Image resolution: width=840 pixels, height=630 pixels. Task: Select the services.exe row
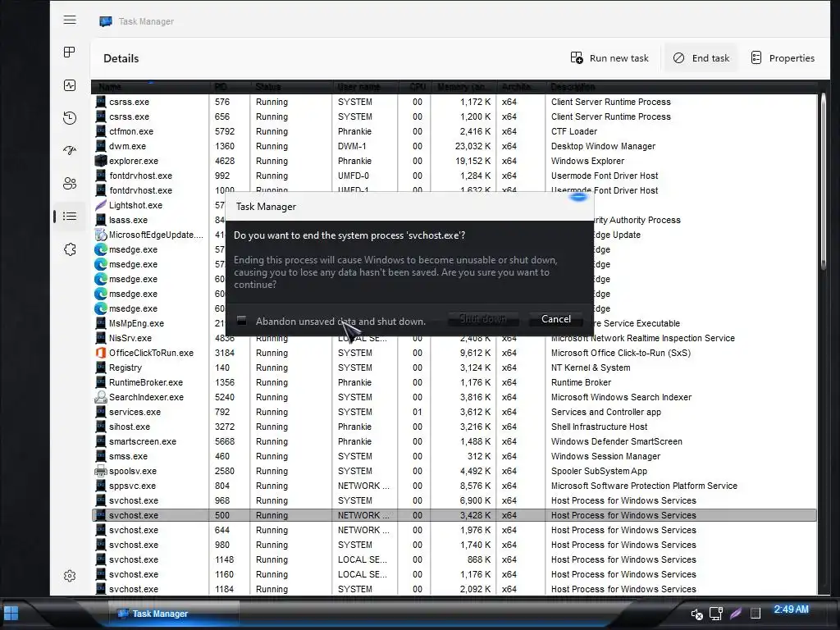click(454, 412)
